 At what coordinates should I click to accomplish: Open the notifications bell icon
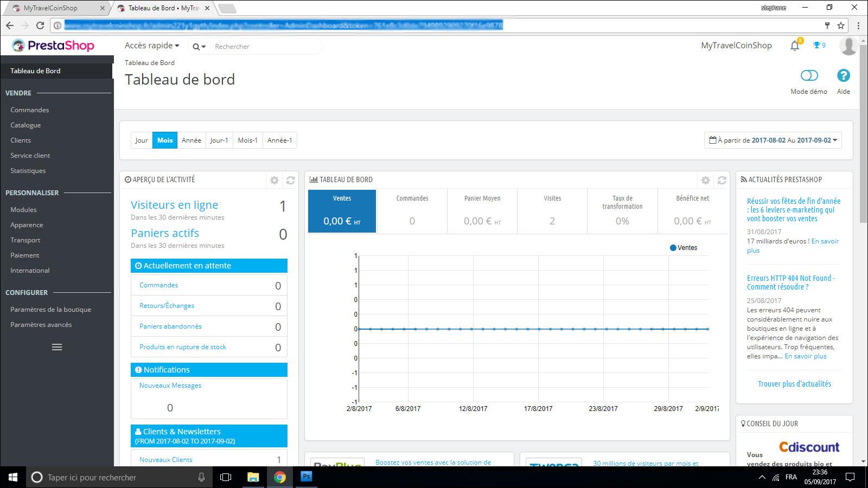795,46
